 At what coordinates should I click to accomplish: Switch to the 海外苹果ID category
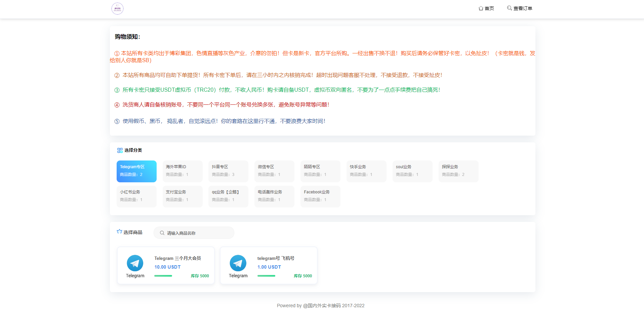[183, 171]
